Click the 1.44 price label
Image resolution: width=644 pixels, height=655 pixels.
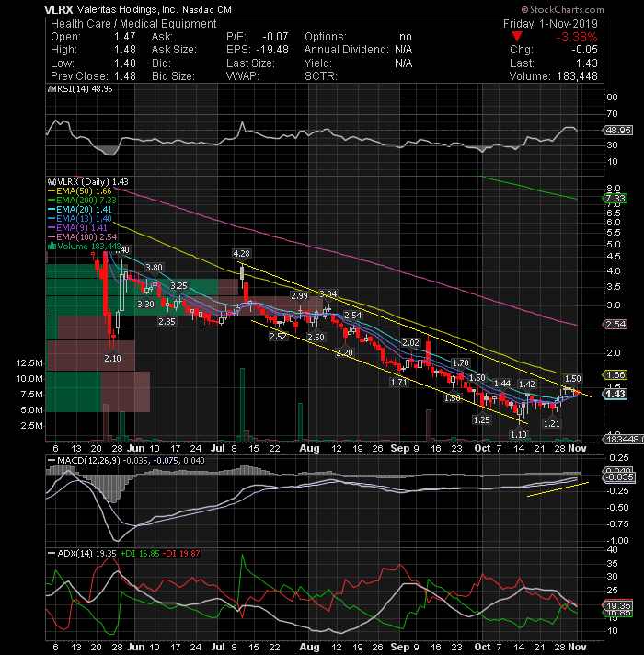point(502,384)
